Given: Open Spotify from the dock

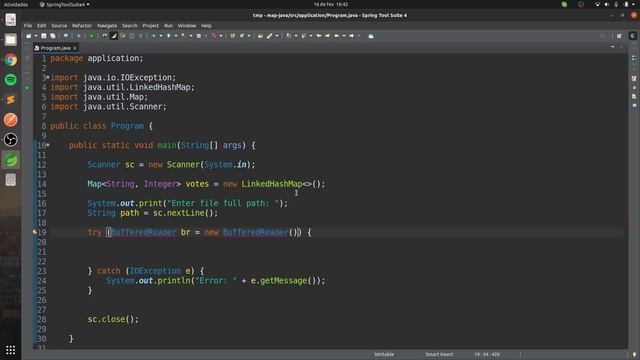Looking at the screenshot, I should [x=11, y=80].
